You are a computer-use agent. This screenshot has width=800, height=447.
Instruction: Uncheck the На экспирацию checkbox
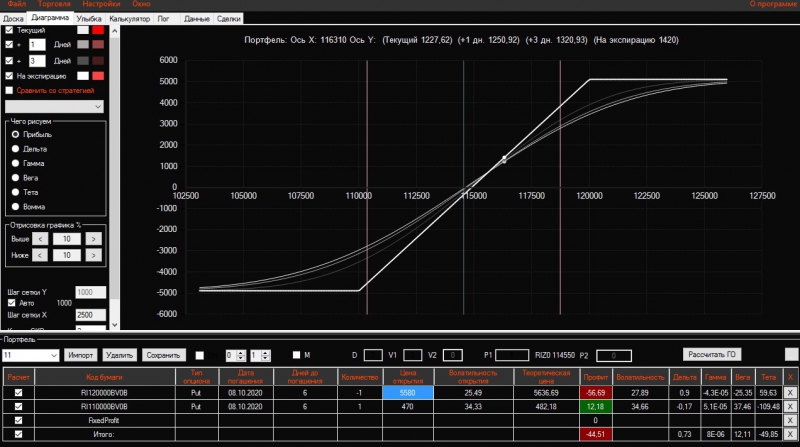click(9, 76)
